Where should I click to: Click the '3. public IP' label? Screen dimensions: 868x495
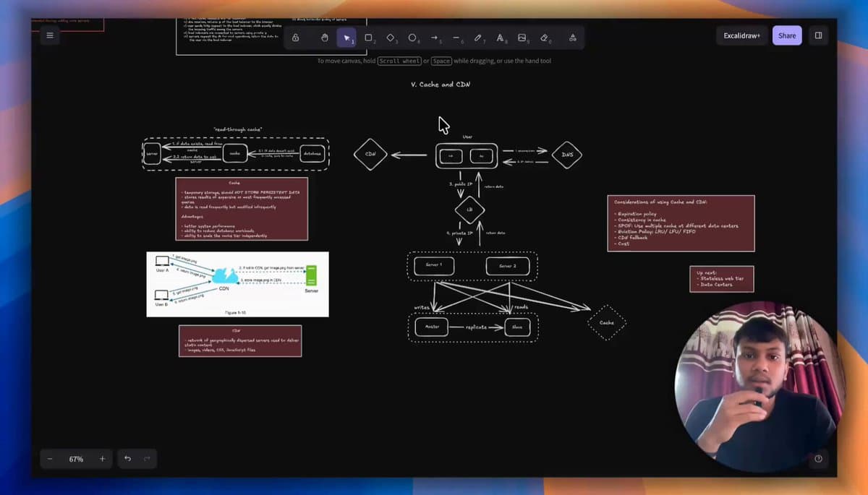tap(460, 184)
